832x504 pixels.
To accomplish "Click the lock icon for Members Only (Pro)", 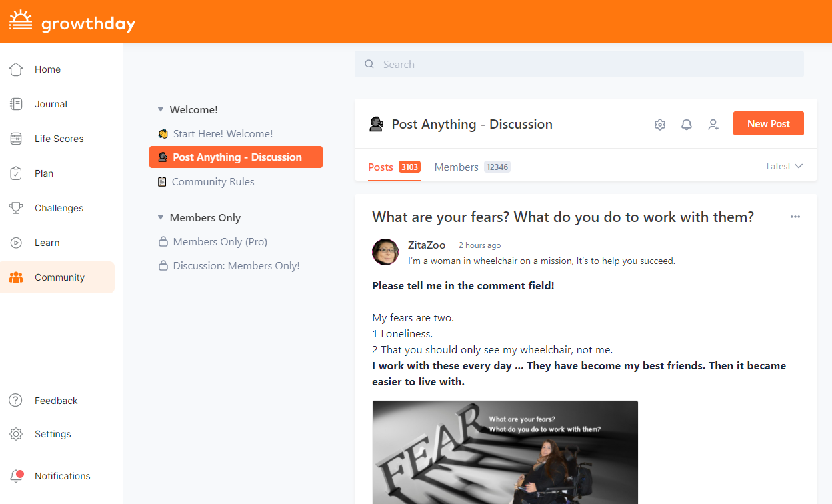I will click(163, 241).
